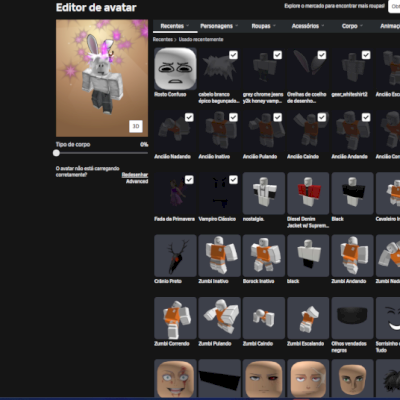The width and height of the screenshot is (400, 400).
Task: Open the Recentes tab
Action: point(175,26)
